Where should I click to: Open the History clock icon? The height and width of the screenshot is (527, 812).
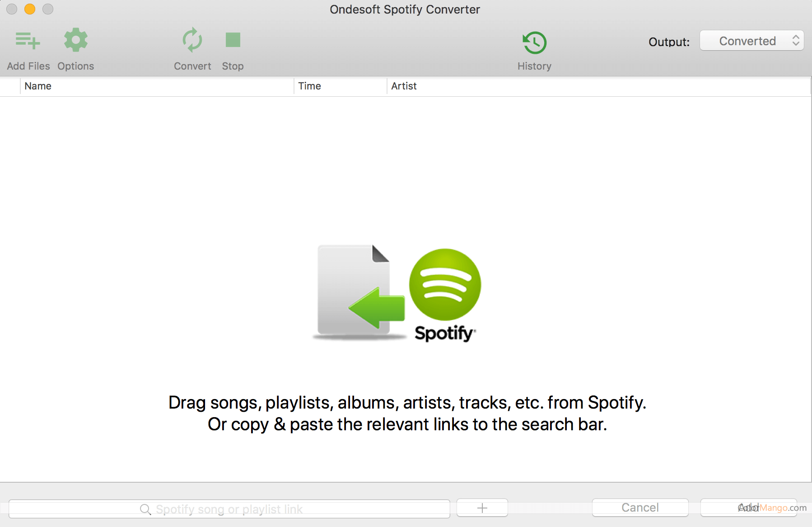coord(534,43)
